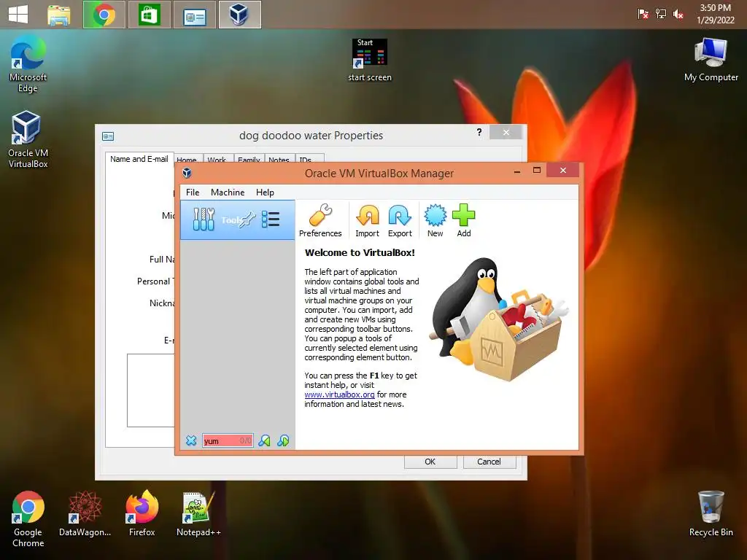This screenshot has height=560, width=747.
Task: Open the Tools list menu icon
Action: click(271, 219)
